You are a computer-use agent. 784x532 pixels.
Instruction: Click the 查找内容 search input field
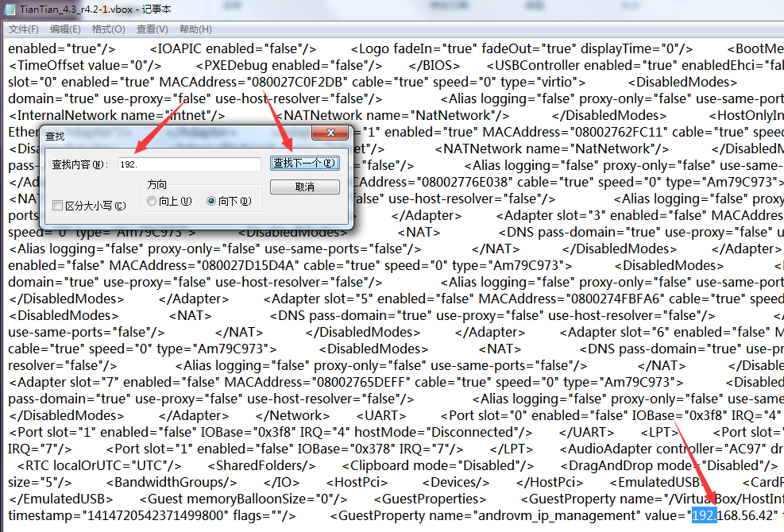coord(190,164)
